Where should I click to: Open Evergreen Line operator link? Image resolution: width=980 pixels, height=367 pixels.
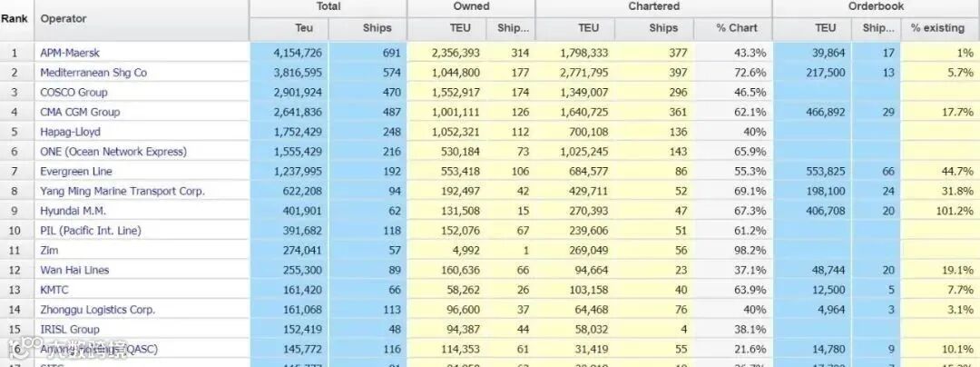pos(75,172)
